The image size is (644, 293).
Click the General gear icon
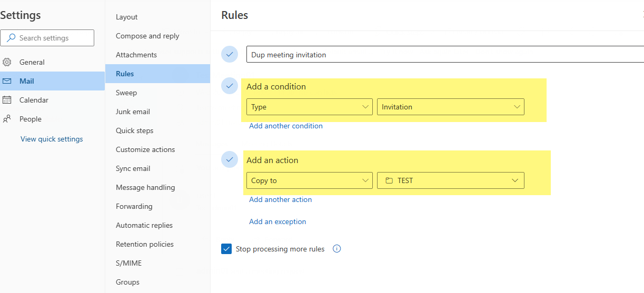[7, 62]
